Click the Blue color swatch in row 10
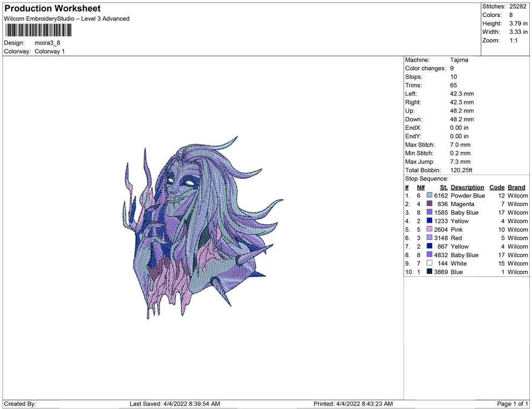 429,272
